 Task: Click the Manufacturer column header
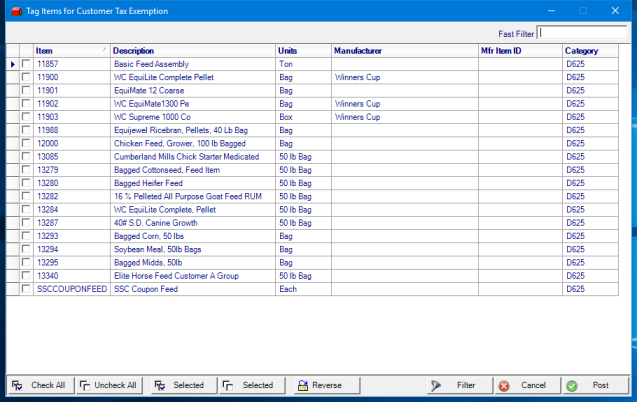click(402, 50)
